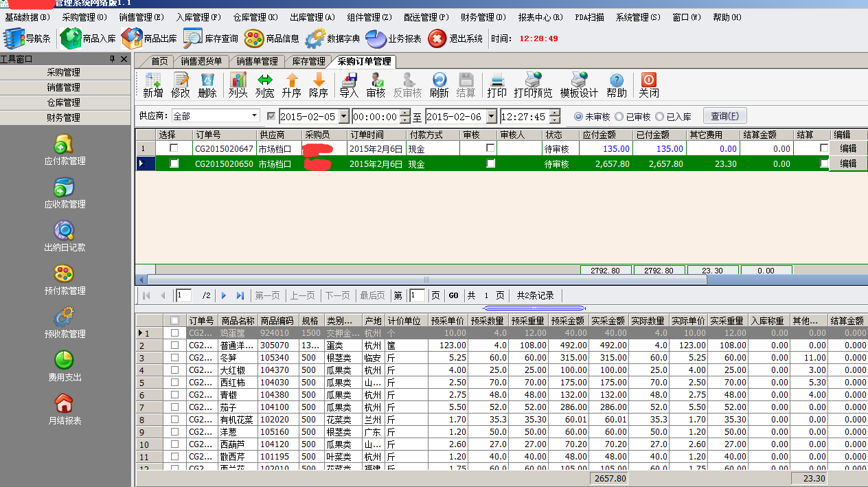Click the 12:27:45 end time stepper
Image resolution: width=868 pixels, height=487 pixels.
555,117
